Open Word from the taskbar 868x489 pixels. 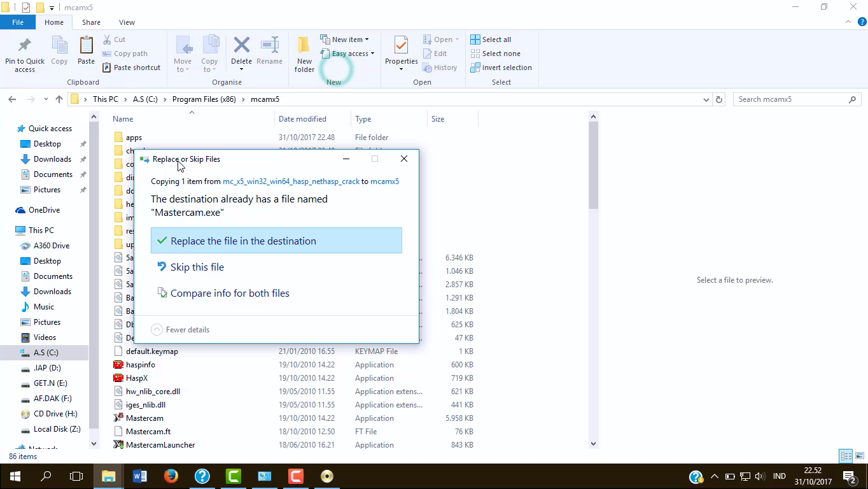pyautogui.click(x=140, y=476)
